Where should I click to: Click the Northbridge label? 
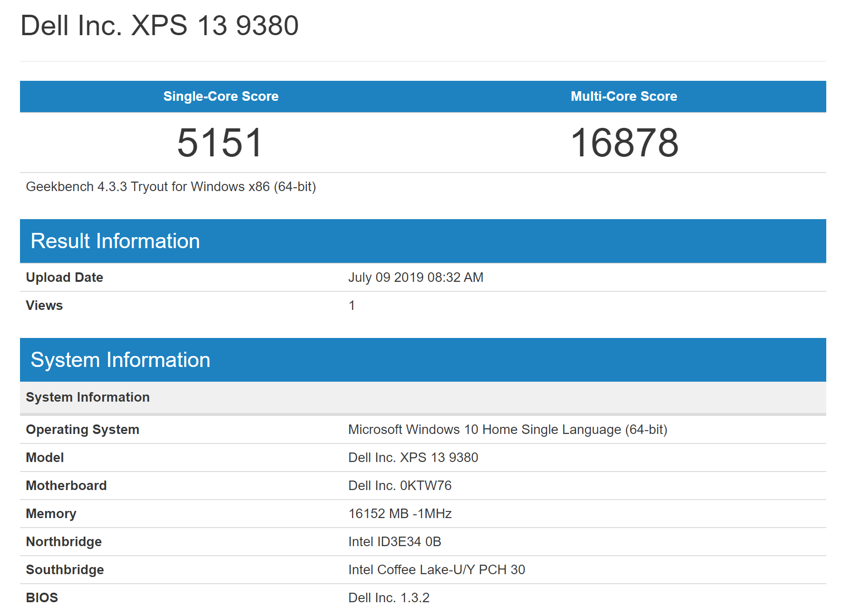64,542
